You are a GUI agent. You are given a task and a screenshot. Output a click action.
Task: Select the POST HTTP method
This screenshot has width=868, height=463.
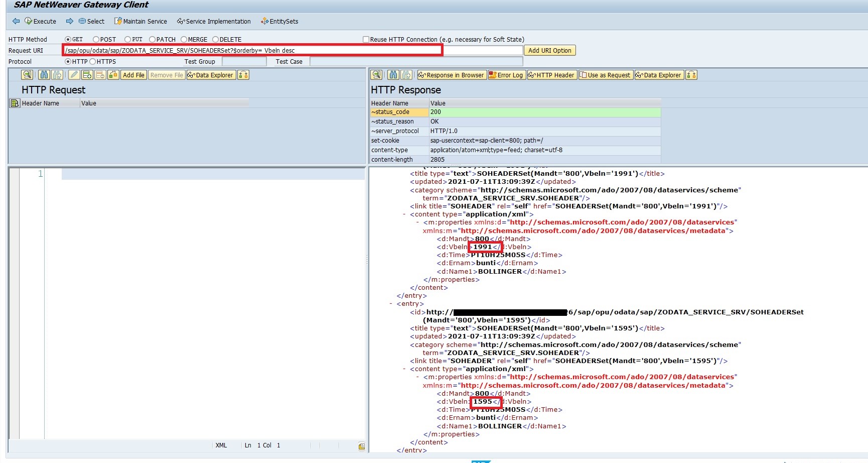click(95, 39)
